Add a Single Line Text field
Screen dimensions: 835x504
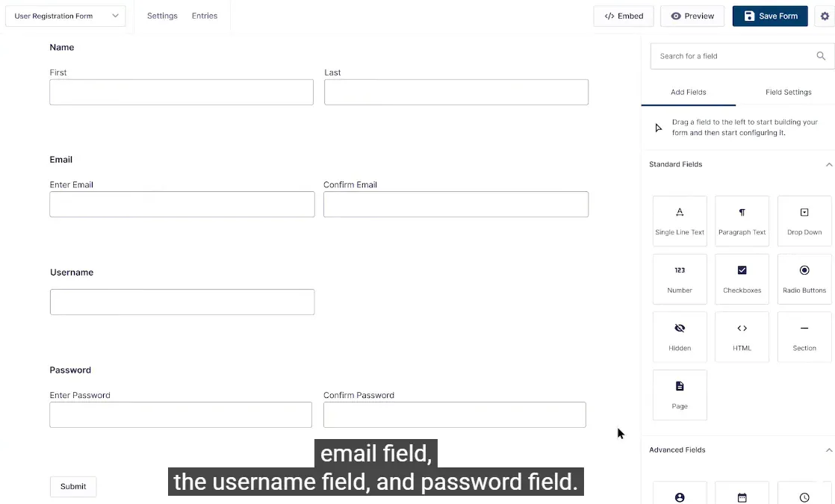pos(680,221)
